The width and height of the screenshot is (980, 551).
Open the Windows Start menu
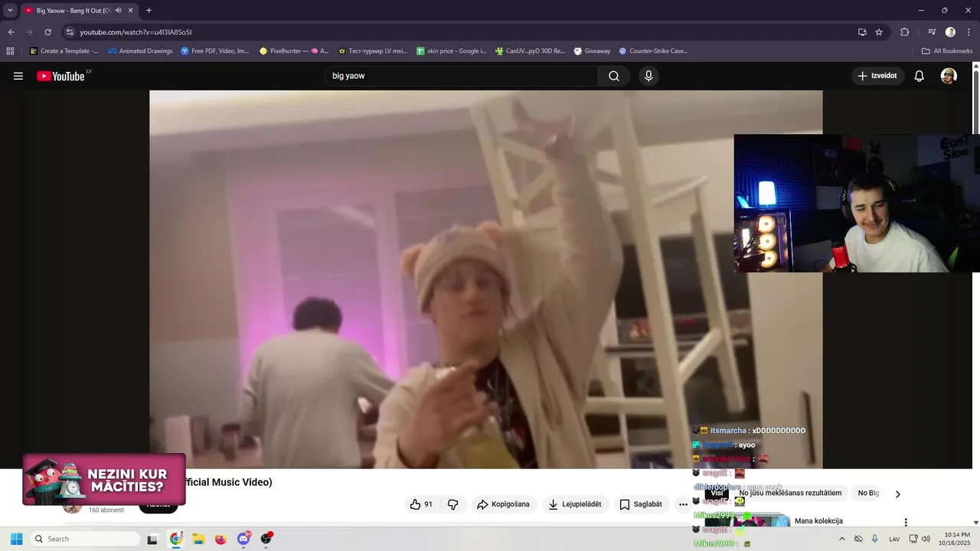(x=16, y=539)
